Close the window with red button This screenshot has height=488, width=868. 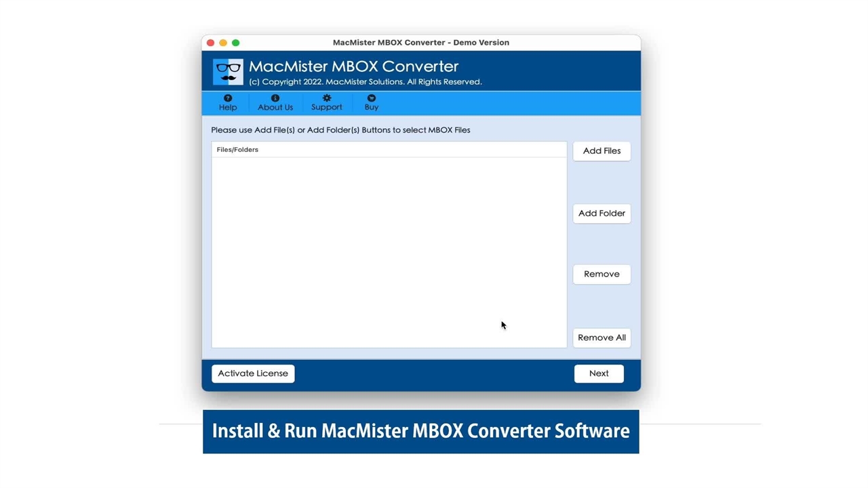coord(211,43)
